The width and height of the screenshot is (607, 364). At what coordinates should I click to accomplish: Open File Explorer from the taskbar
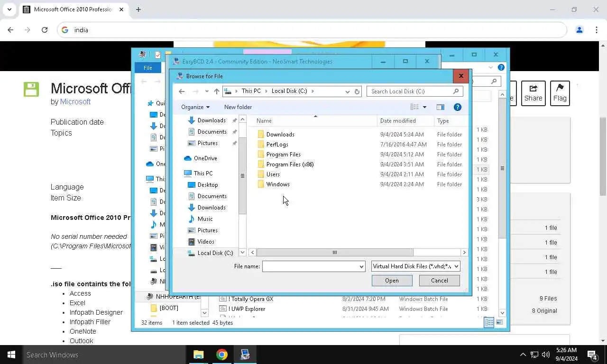198,355
